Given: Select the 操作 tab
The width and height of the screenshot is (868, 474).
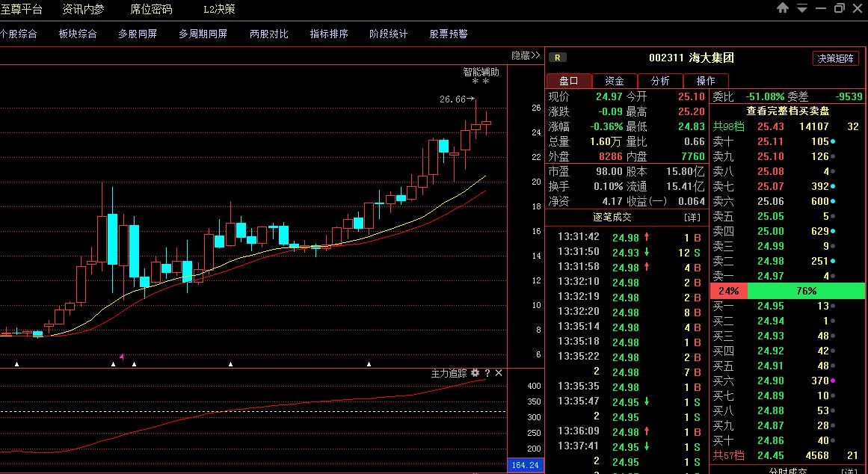Looking at the screenshot, I should point(705,81).
